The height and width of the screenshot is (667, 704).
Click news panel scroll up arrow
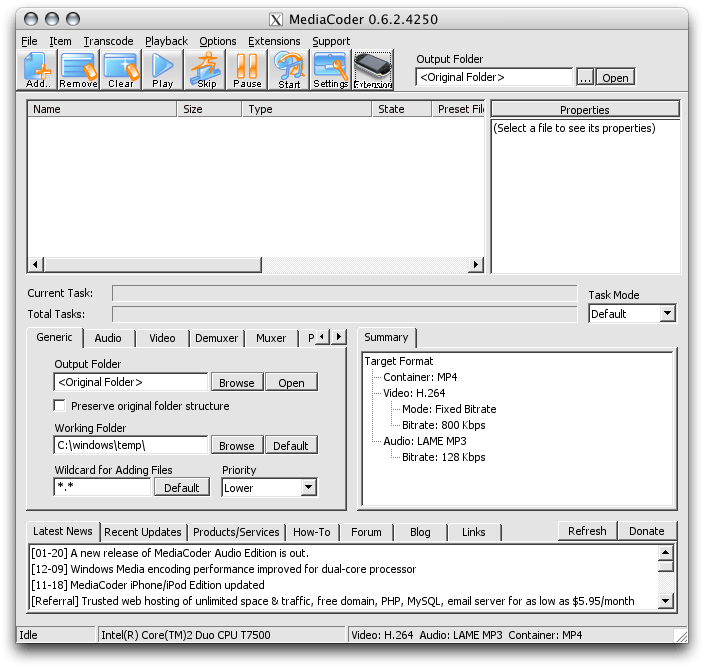665,553
